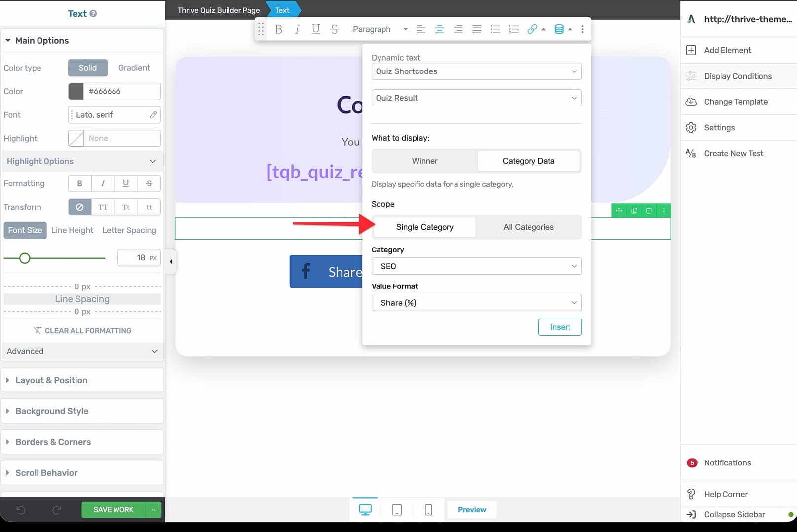797x532 pixels.
Task: Switch to the Line Height tab
Action: pyautogui.click(x=72, y=230)
